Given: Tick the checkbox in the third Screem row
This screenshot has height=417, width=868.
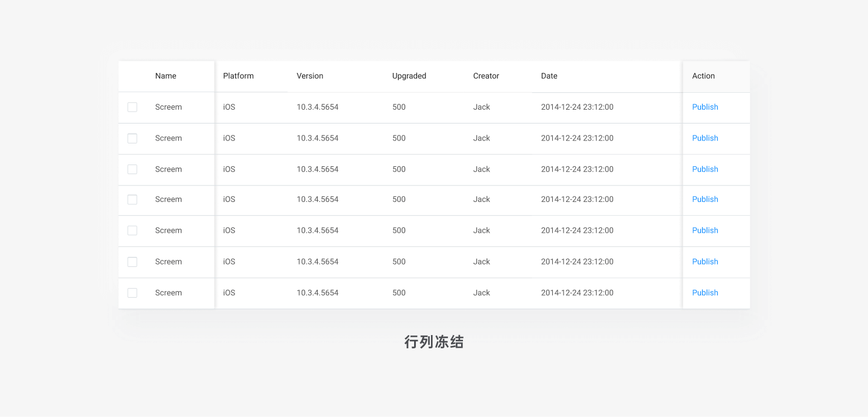Looking at the screenshot, I should [133, 169].
